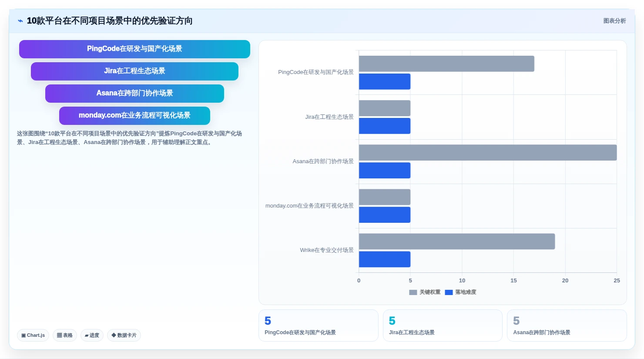Click the blue 落地难度 bar for Jira
Screen dimensions: 644x359
point(385,126)
